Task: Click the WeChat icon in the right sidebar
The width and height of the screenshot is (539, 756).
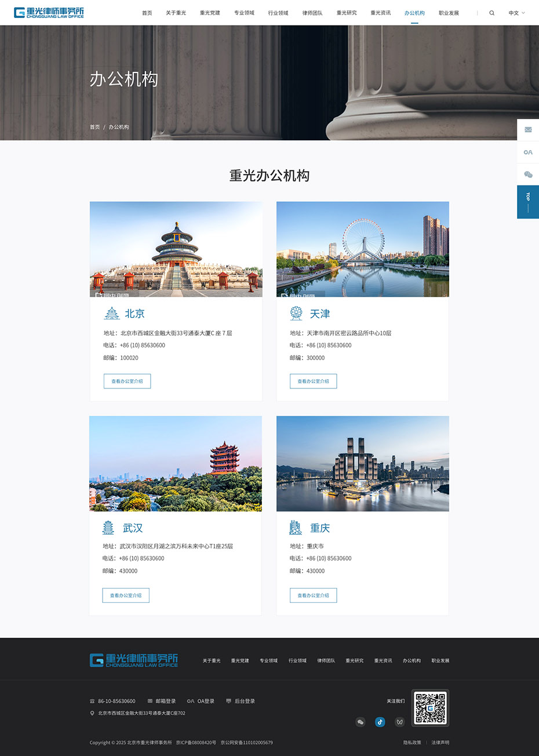Action: (528, 175)
